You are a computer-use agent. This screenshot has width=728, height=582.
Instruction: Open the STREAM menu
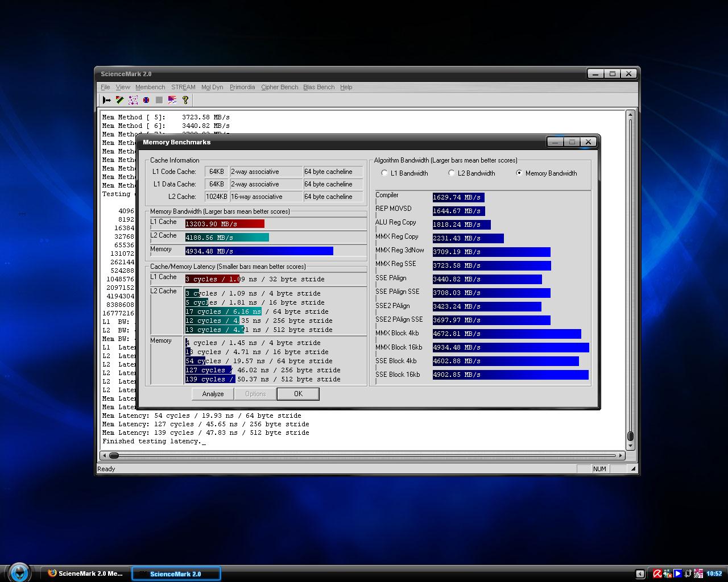pyautogui.click(x=183, y=87)
